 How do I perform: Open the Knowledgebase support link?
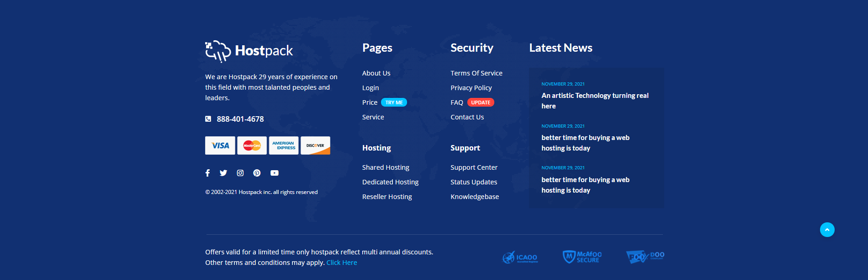[x=475, y=197]
